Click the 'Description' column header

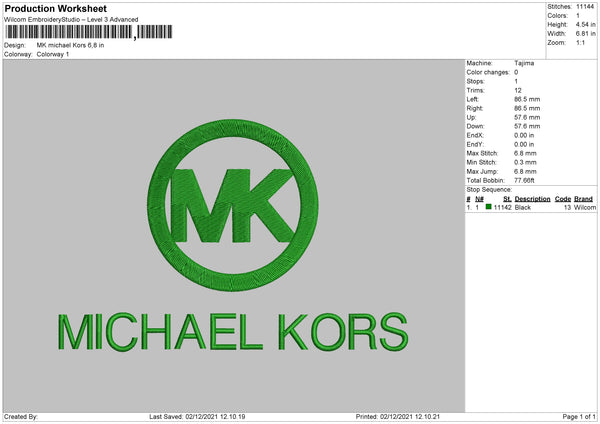pyautogui.click(x=532, y=199)
